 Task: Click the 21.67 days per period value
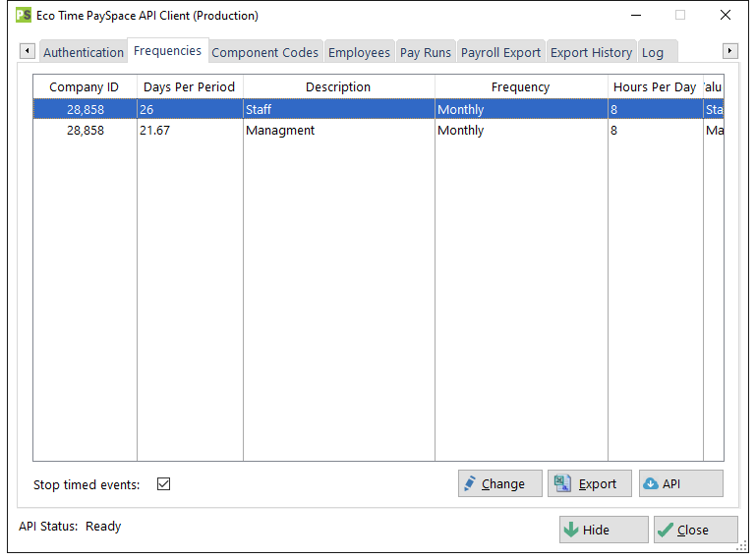[190, 130]
